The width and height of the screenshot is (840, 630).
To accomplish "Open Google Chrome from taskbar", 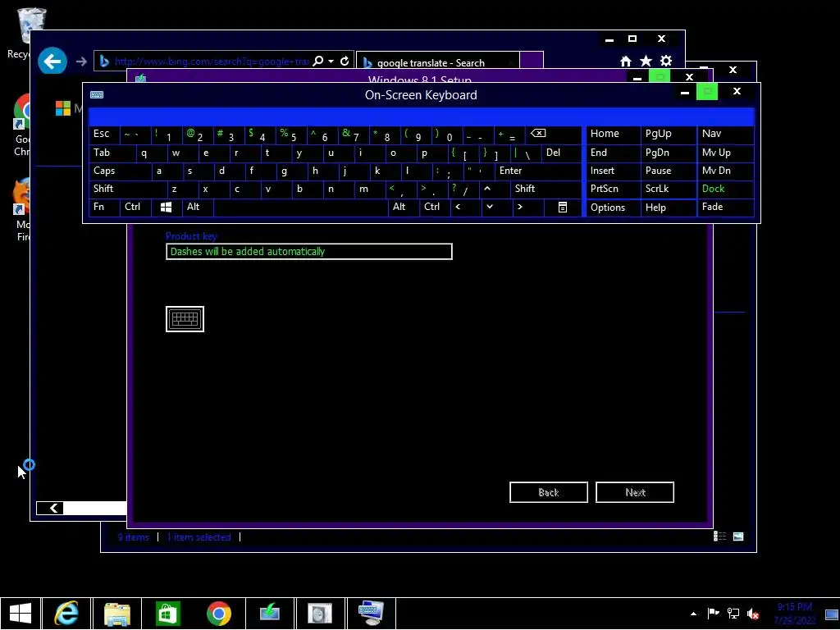I will [x=218, y=614].
